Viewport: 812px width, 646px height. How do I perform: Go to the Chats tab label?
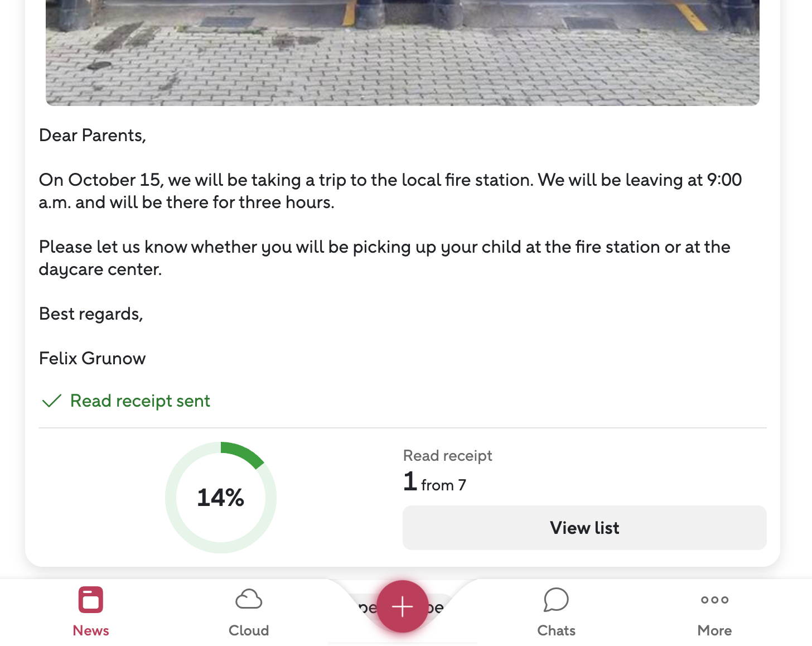pyautogui.click(x=556, y=630)
